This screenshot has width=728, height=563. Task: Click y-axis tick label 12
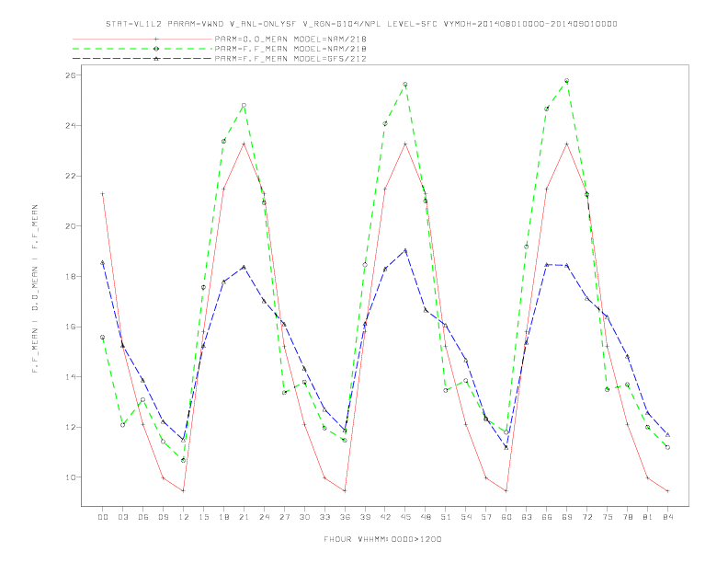[x=70, y=427]
